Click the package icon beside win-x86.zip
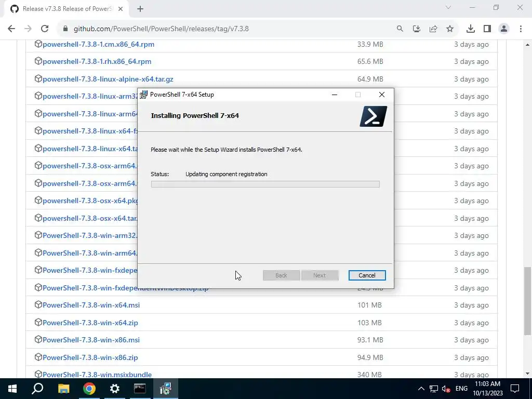 click(38, 357)
